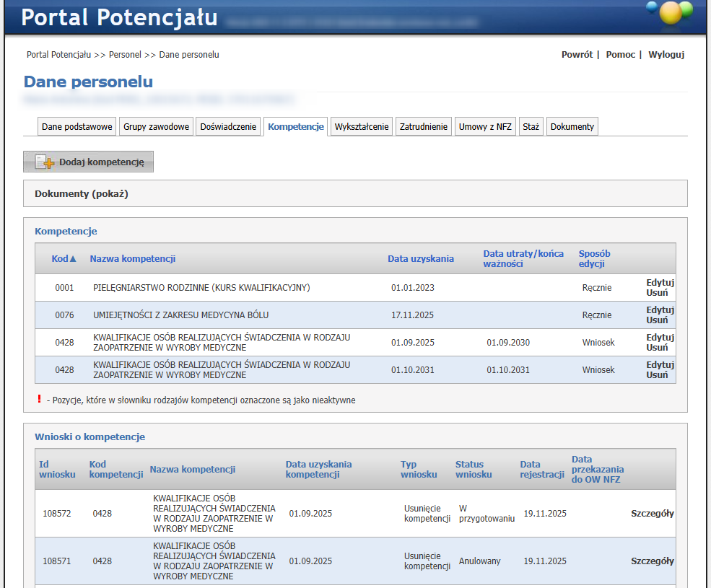Open Szczegóły for request 108572
Screen dimensions: 711x588
(x=652, y=514)
